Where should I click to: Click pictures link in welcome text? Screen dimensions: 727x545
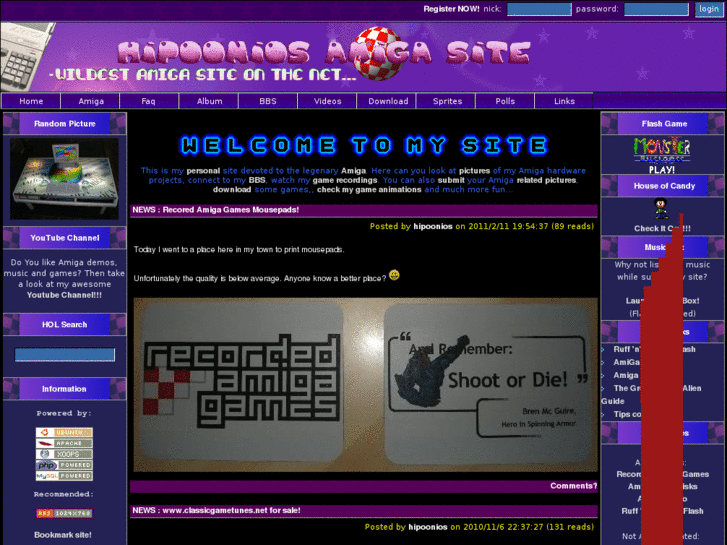pyautogui.click(x=474, y=171)
